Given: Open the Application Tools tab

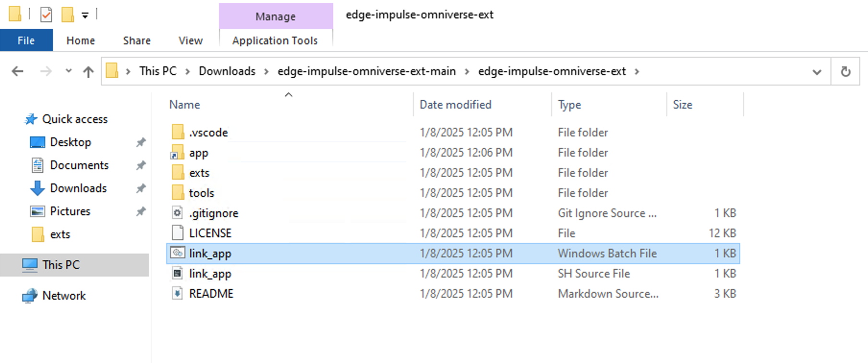Looking at the screenshot, I should pos(275,40).
